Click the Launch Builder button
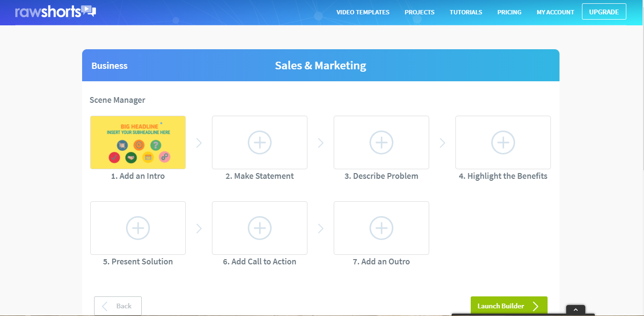644x316 pixels. tap(509, 306)
